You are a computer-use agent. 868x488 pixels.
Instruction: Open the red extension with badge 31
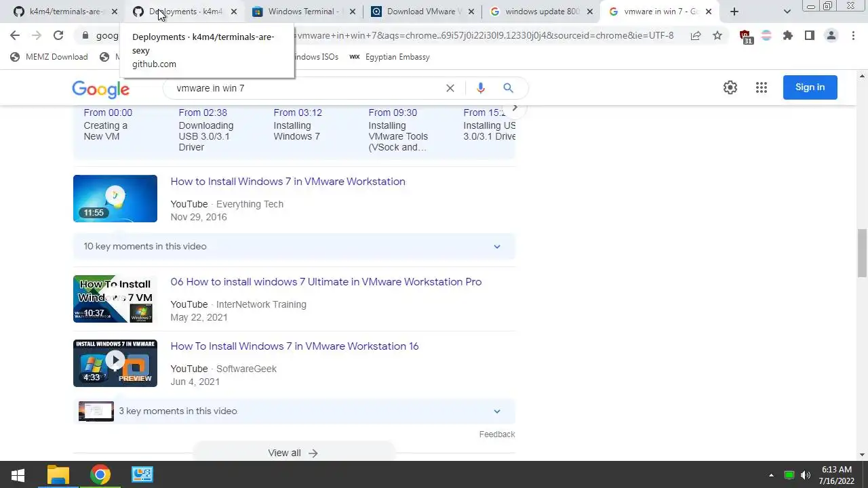[x=745, y=37]
